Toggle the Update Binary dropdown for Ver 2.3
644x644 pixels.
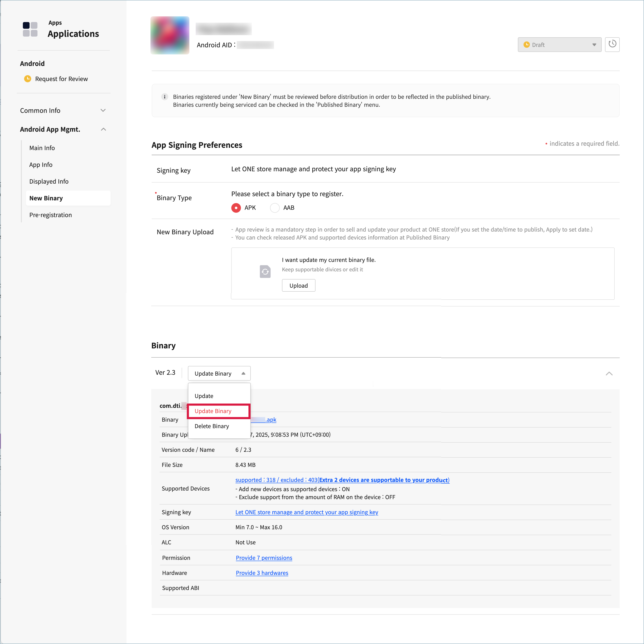coord(219,374)
